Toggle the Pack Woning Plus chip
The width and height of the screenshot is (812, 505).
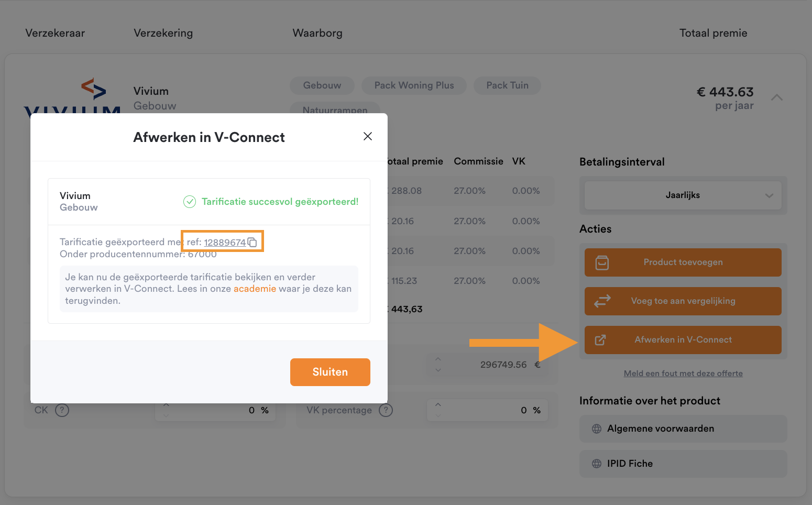[x=414, y=85]
